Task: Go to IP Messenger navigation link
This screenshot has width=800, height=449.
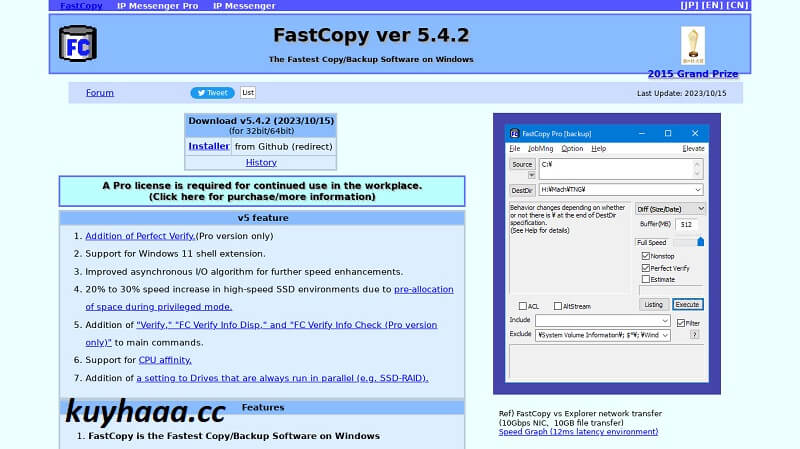Action: 244,6
